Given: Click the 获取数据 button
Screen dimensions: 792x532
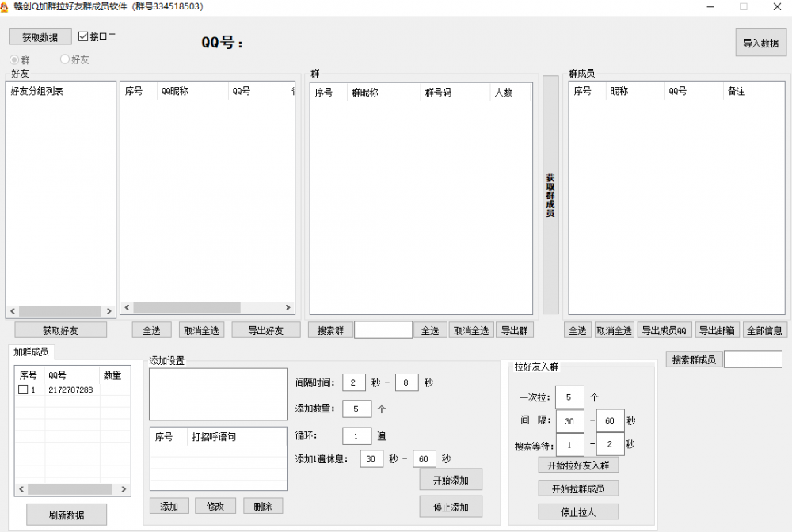Looking at the screenshot, I should pyautogui.click(x=40, y=37).
